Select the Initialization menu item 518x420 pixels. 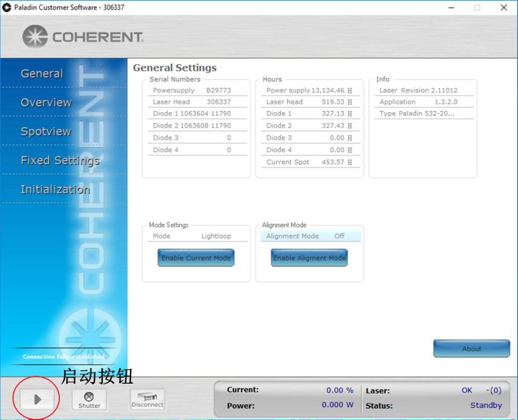point(55,189)
